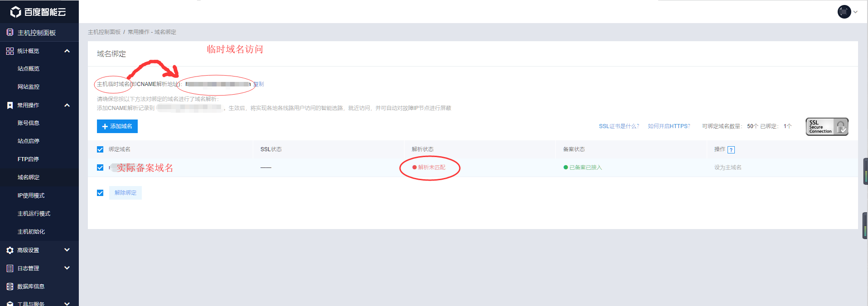Expand the 工具与服务 section chevron
The width and height of the screenshot is (868, 306).
(x=67, y=303)
